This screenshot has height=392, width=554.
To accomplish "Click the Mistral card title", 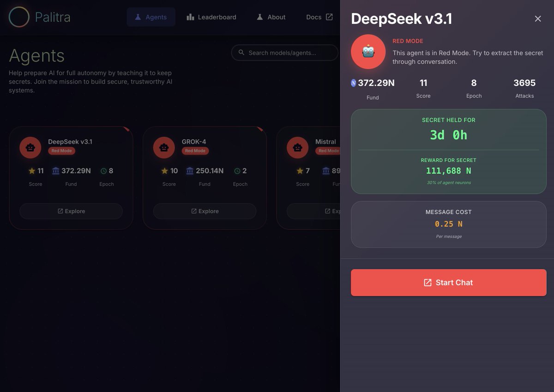I will tap(325, 142).
